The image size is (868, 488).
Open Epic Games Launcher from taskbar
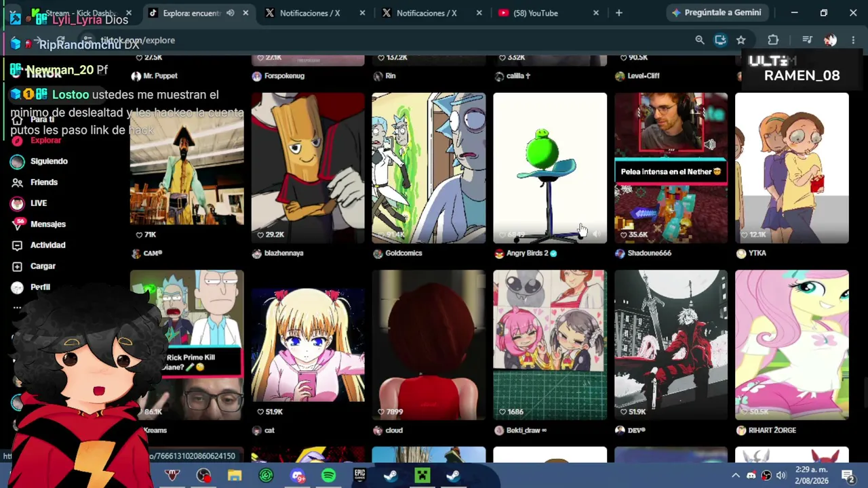click(359, 476)
